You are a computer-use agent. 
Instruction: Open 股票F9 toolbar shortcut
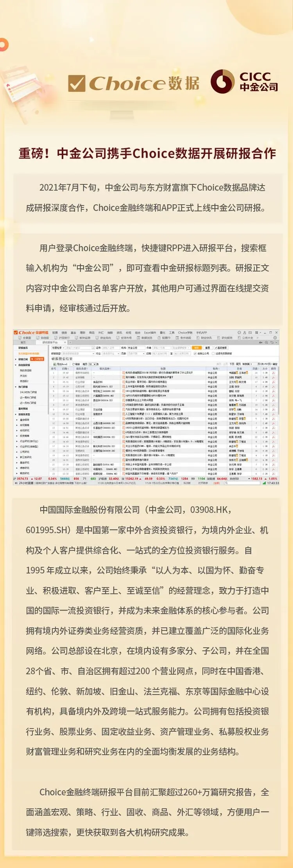coord(164,338)
